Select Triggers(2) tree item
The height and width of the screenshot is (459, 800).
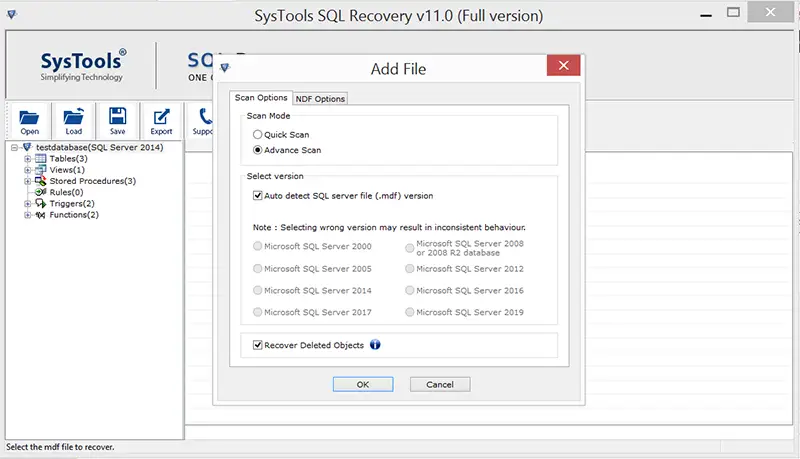tap(72, 203)
